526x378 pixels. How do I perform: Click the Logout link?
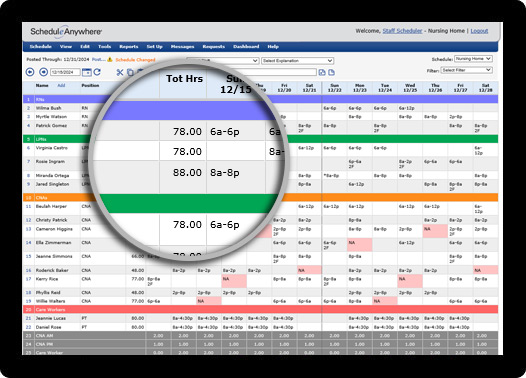[479, 31]
